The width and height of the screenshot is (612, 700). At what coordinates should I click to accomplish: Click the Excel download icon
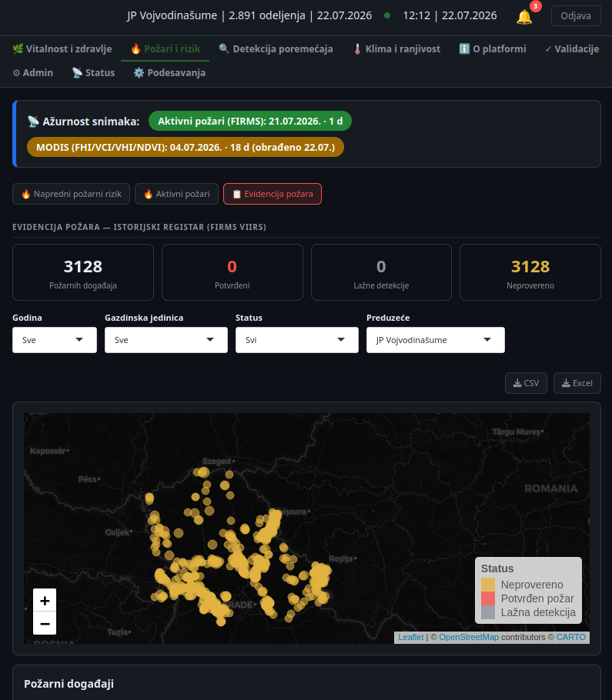(x=566, y=383)
